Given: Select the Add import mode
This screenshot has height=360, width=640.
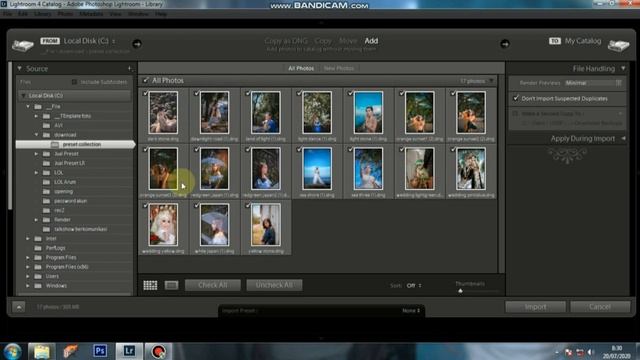Looking at the screenshot, I should (371, 41).
